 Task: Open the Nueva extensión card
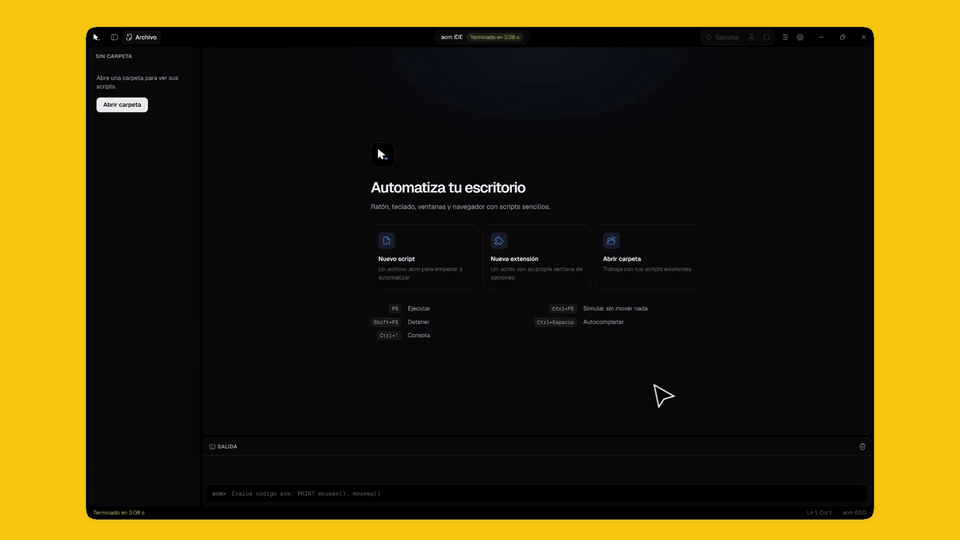coord(537,257)
